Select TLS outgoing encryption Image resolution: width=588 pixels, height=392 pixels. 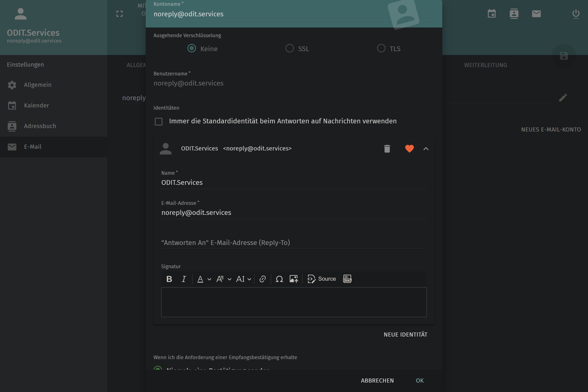click(381, 48)
